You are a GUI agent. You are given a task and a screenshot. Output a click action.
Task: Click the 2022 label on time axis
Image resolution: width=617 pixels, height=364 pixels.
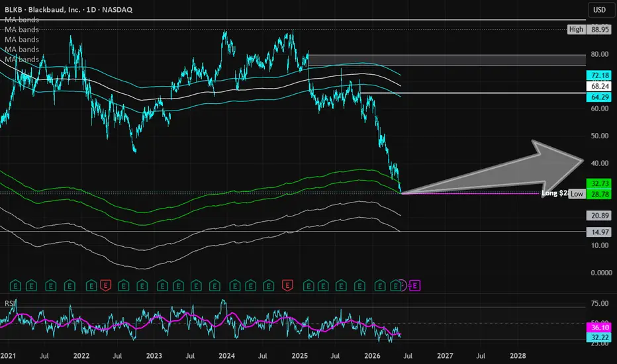coord(81,356)
